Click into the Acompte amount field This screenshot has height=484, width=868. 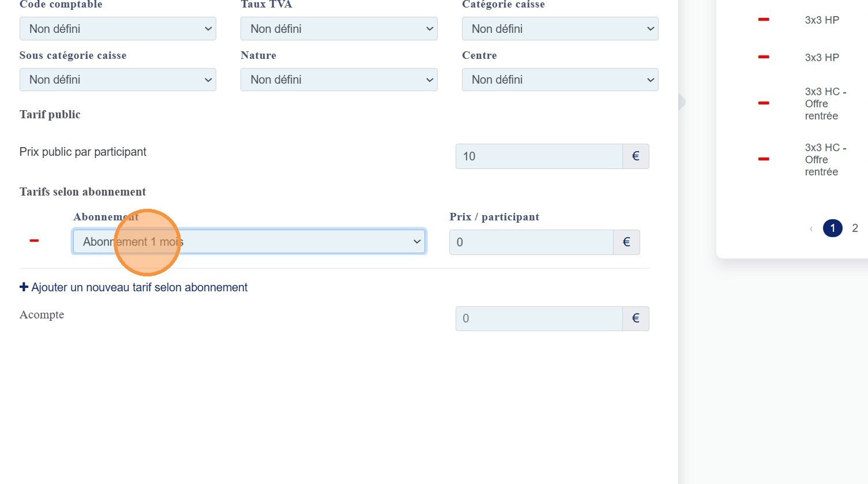(539, 318)
